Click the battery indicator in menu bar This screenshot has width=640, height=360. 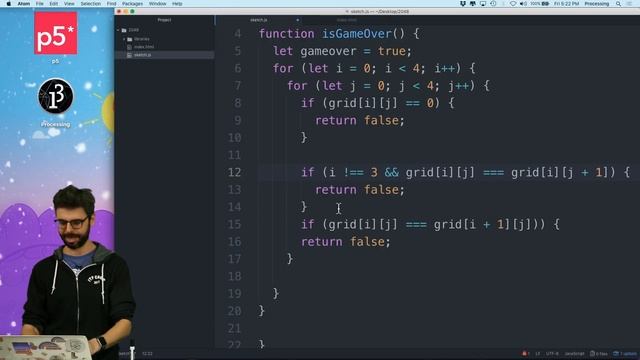click(x=540, y=4)
